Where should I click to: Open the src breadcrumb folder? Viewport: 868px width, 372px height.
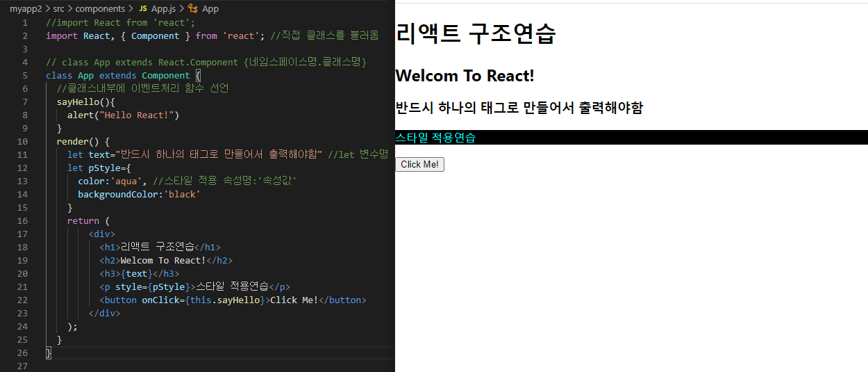pos(59,8)
